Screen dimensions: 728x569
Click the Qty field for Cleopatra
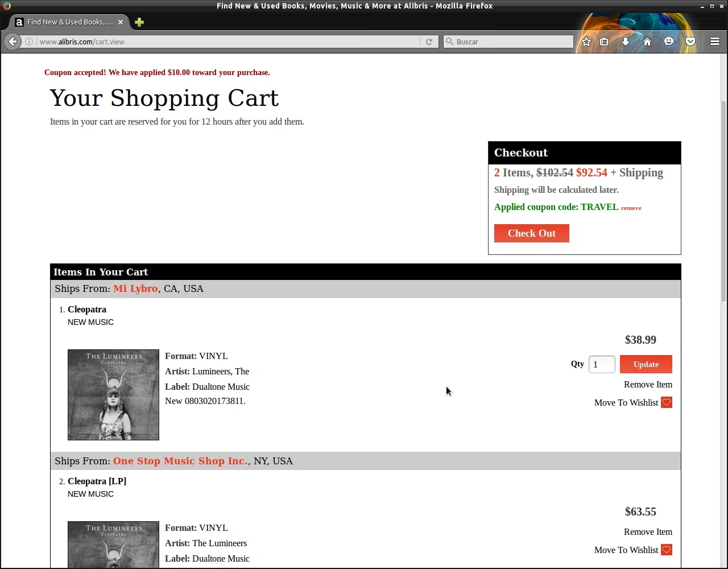click(x=602, y=364)
